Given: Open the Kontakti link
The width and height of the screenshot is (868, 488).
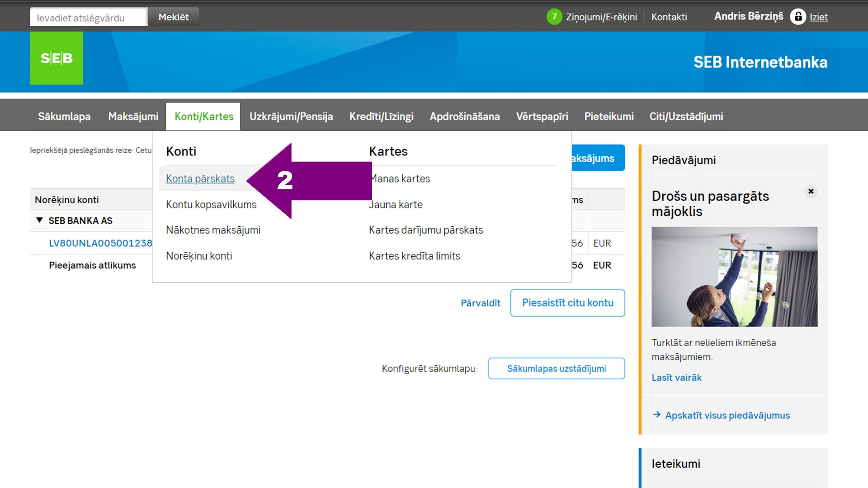Looking at the screenshot, I should 669,17.
